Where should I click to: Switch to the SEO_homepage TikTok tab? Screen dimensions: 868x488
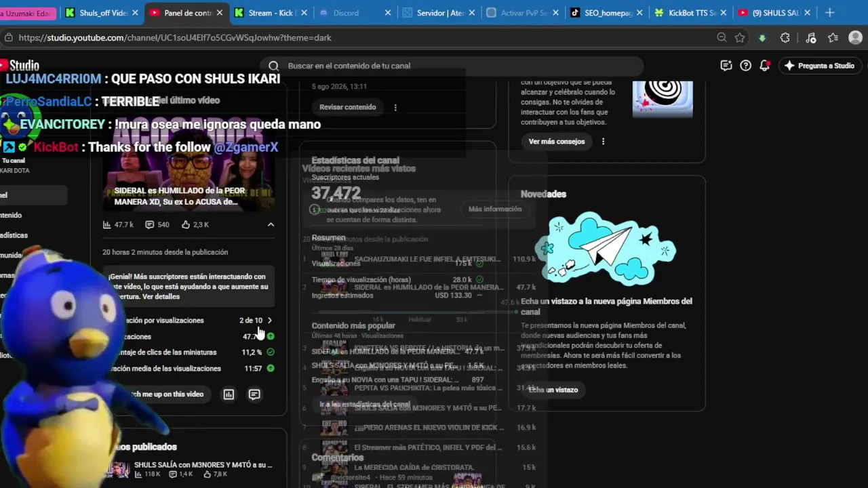(x=607, y=13)
